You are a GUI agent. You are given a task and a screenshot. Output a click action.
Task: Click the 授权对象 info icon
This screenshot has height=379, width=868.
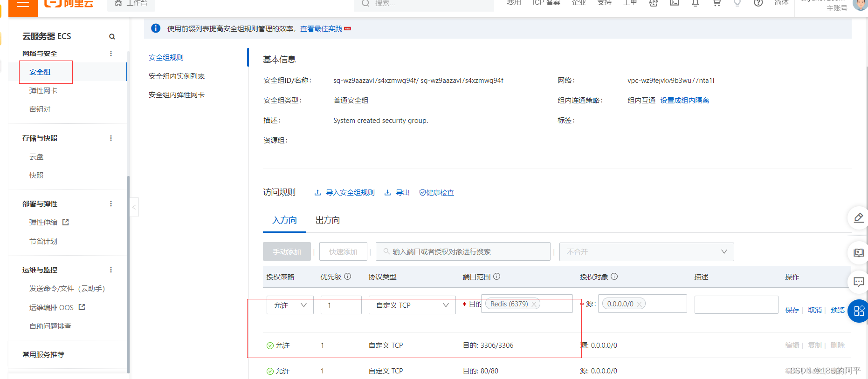614,277
